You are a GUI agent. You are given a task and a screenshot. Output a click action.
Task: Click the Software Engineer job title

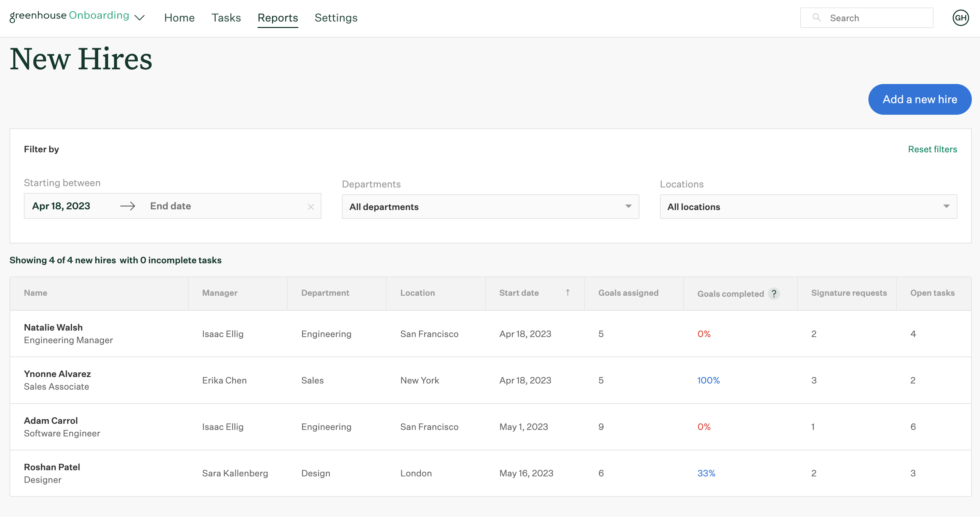(x=62, y=434)
